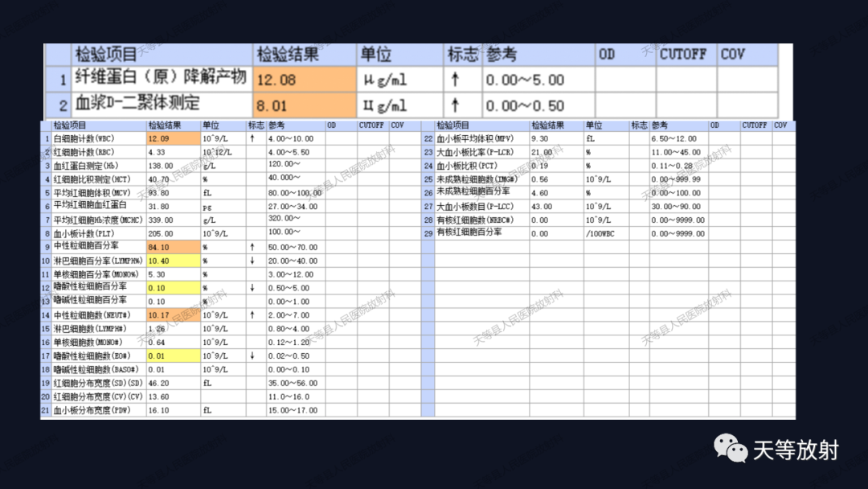Click the MCV result value 93.80
The image size is (868, 489).
158,193
